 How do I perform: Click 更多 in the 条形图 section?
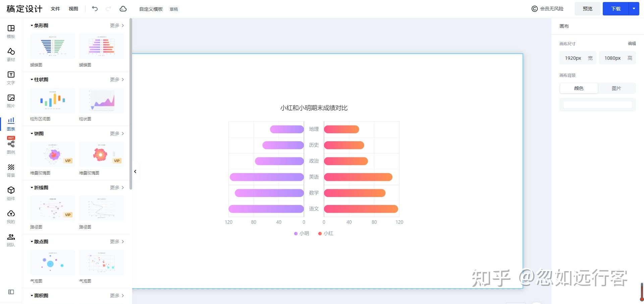point(117,26)
